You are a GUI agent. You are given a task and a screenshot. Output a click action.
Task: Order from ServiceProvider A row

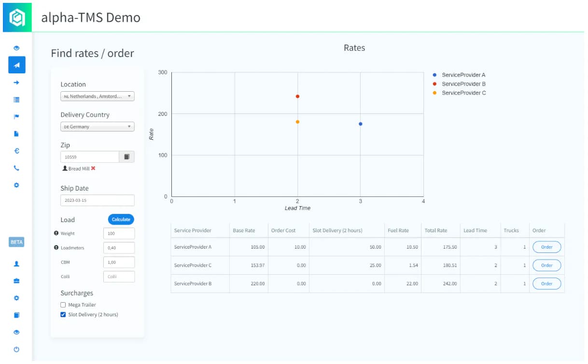[x=546, y=247]
